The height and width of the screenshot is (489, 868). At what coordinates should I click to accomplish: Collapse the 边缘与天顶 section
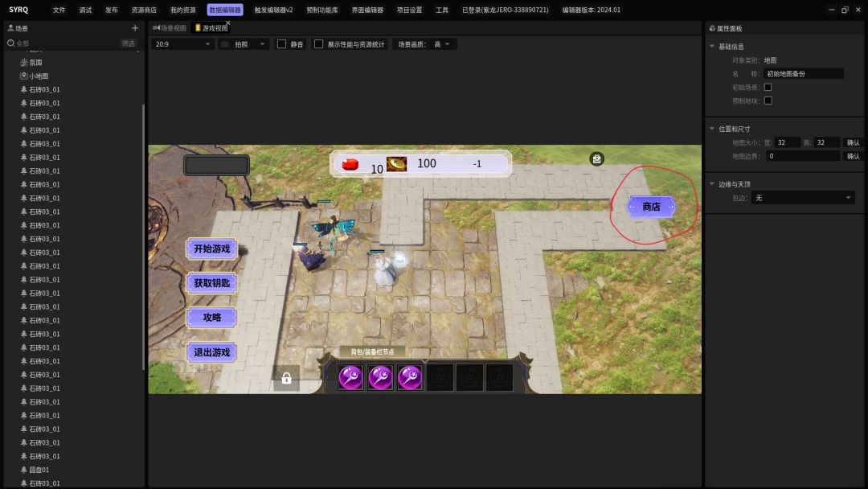pos(712,184)
